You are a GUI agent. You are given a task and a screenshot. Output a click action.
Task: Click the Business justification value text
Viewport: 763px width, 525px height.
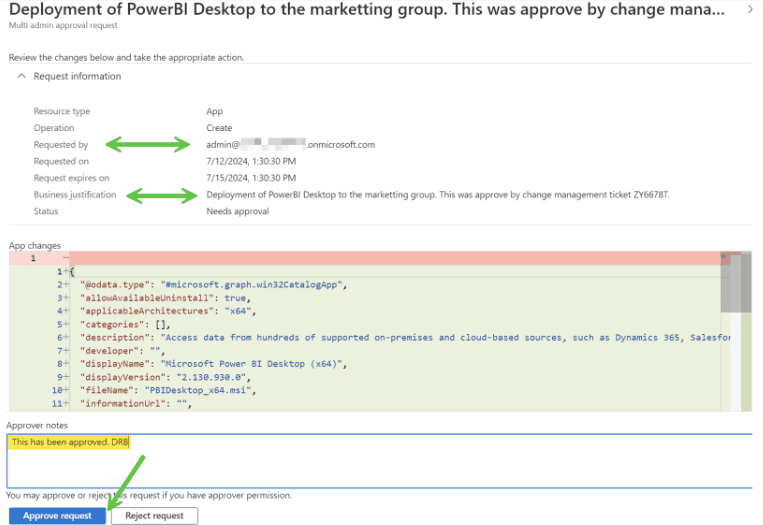pyautogui.click(x=437, y=194)
